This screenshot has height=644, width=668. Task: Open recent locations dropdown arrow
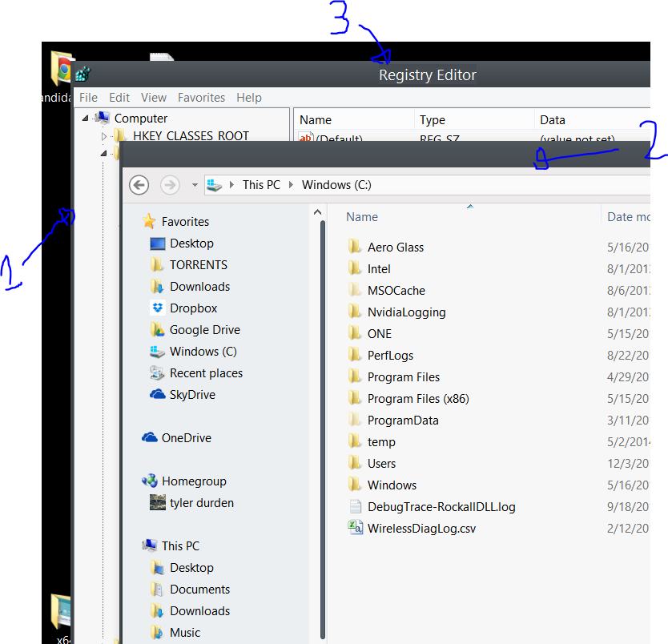[195, 185]
